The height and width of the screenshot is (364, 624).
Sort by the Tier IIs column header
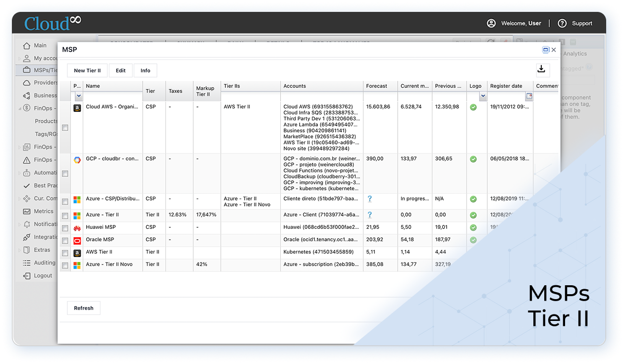(251, 86)
